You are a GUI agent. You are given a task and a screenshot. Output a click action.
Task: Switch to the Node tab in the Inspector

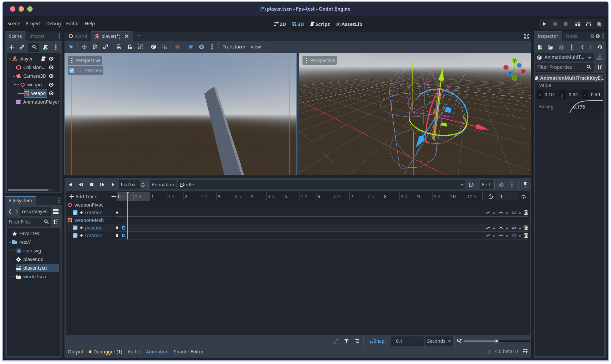coord(571,36)
